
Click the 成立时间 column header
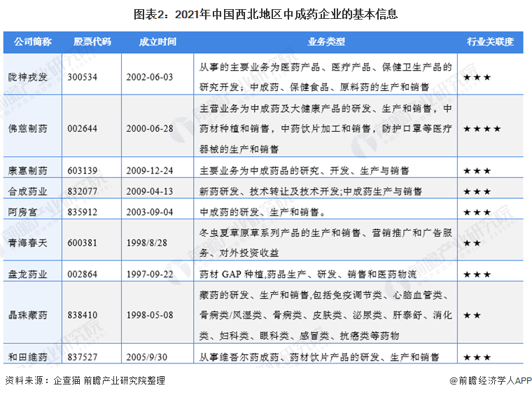[157, 42]
